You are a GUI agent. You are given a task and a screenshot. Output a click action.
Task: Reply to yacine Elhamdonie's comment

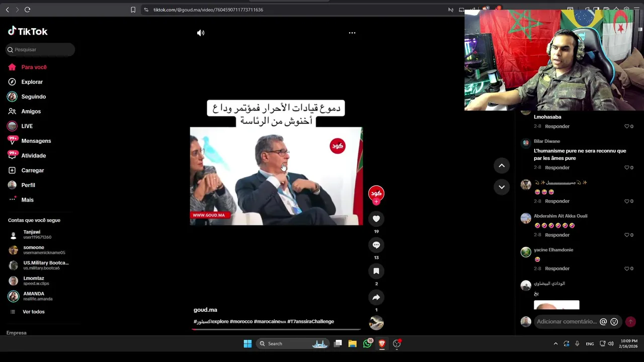click(557, 268)
